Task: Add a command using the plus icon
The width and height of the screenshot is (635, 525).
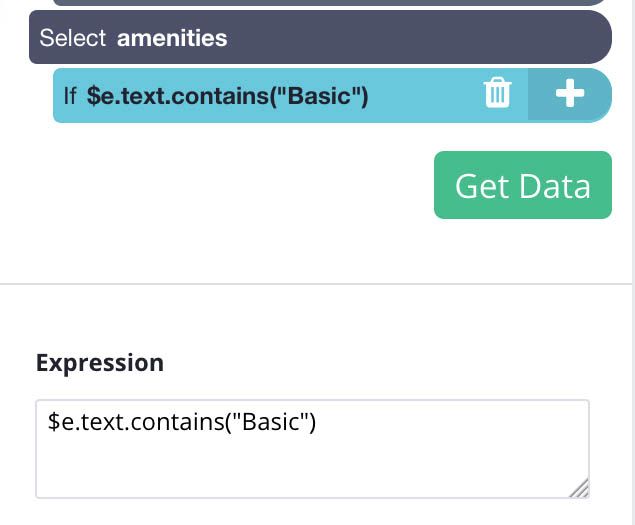Action: pos(570,94)
